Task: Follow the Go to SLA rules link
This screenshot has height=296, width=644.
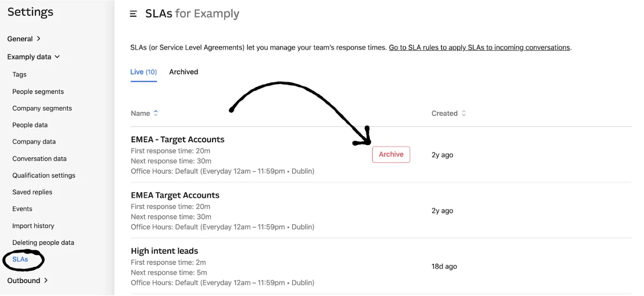Action: 479,47
